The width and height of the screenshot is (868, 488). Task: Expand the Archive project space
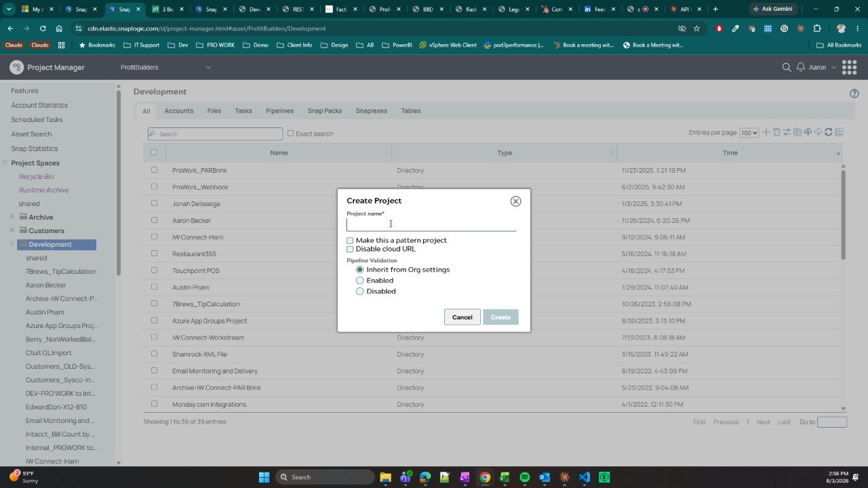click(12, 217)
